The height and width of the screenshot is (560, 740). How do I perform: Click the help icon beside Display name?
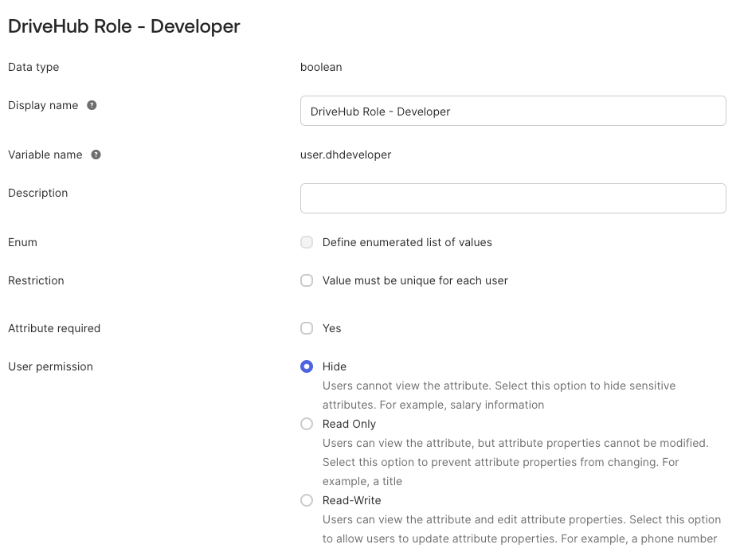[92, 105]
